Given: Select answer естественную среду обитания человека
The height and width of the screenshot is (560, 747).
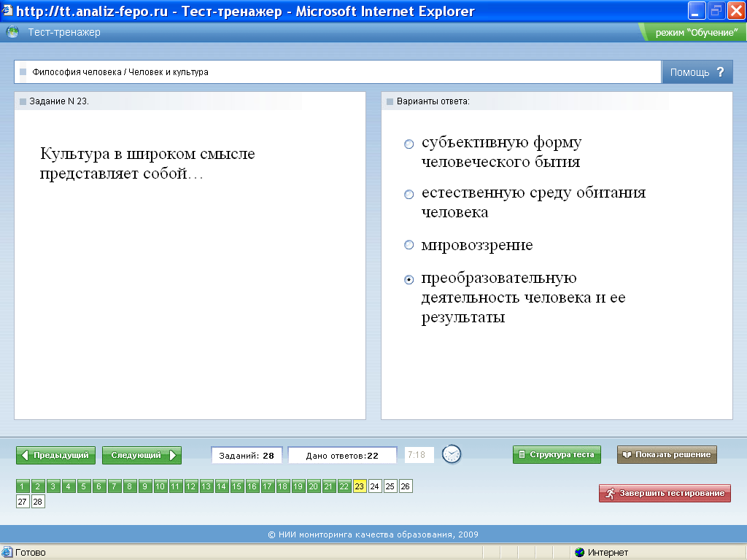Looking at the screenshot, I should [409, 194].
